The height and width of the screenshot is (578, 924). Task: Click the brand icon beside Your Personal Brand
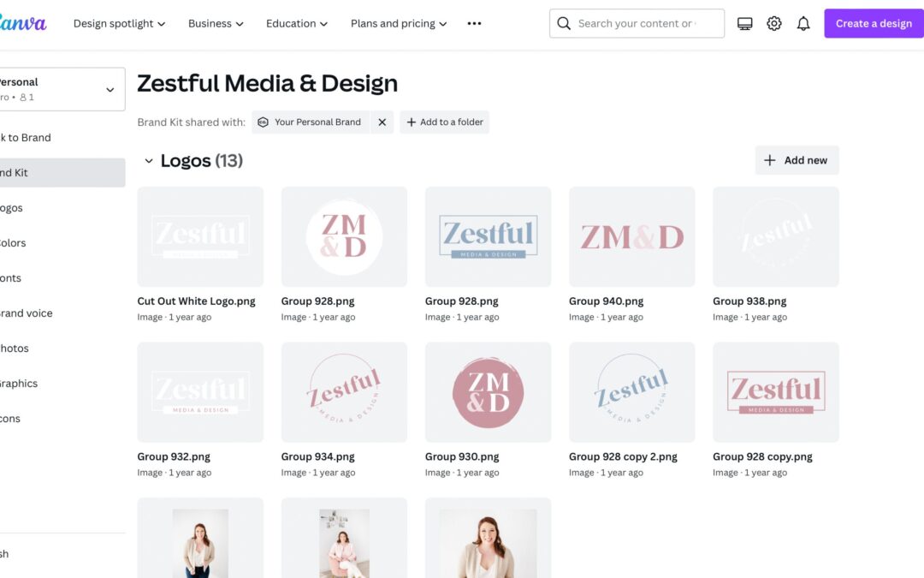tap(263, 122)
